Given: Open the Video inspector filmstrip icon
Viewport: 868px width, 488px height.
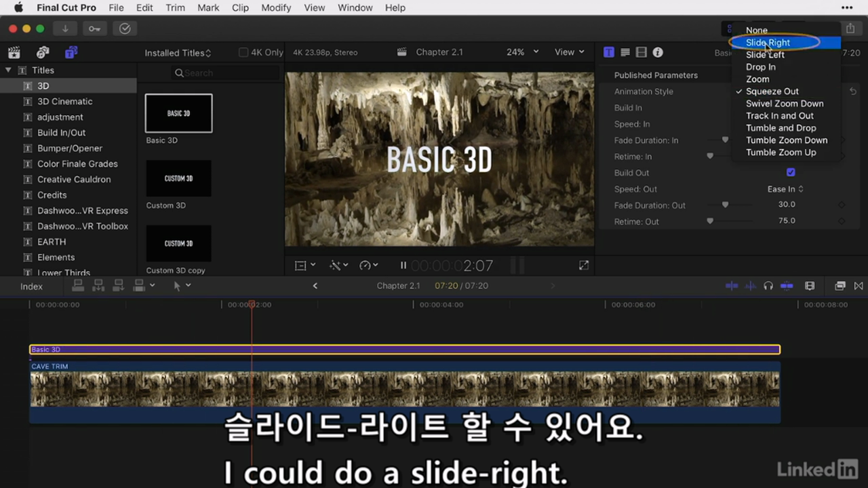Looking at the screenshot, I should coord(642,52).
